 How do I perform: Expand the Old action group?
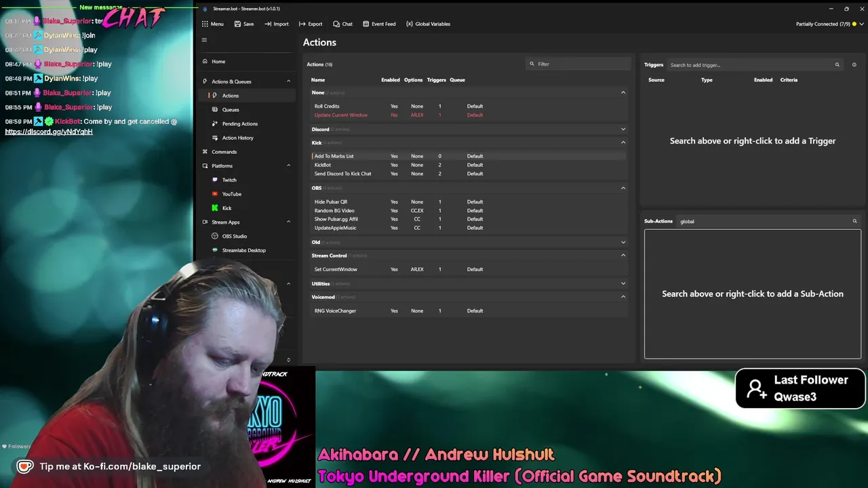[x=623, y=242]
